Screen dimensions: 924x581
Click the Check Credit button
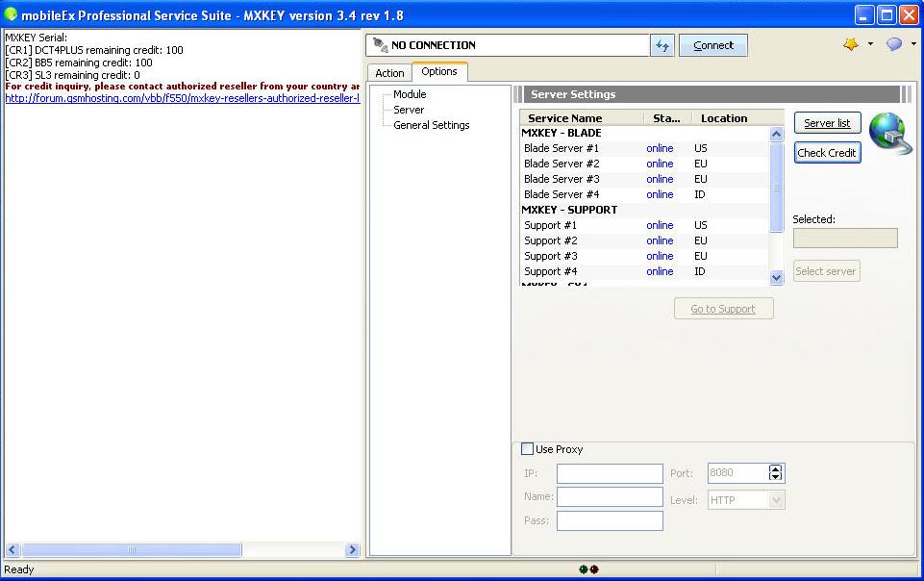click(827, 153)
